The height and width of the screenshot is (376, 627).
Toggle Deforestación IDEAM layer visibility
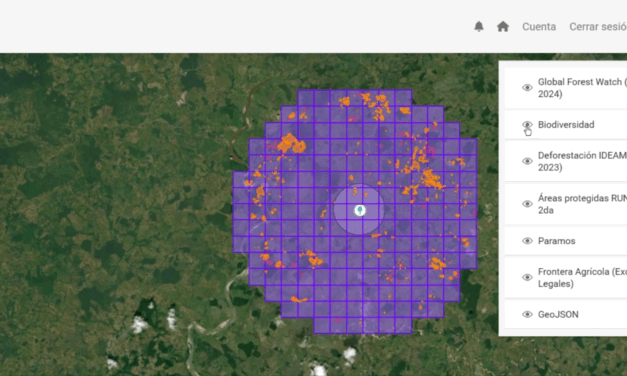(527, 161)
